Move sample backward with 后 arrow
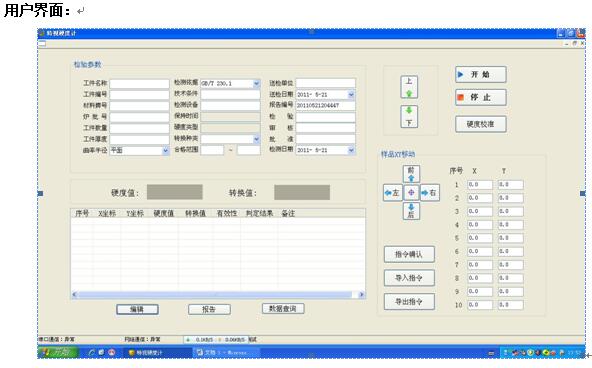This screenshot has width=592, height=368. [411, 211]
